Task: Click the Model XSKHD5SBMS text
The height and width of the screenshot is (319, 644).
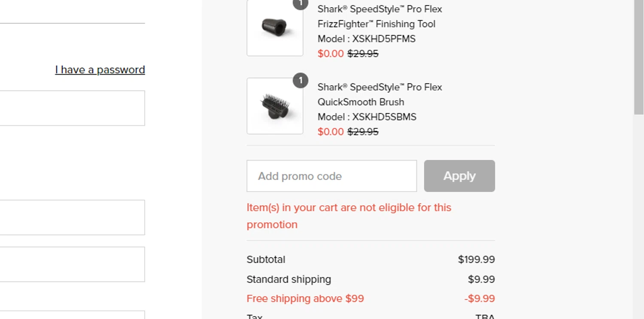Action: [367, 117]
